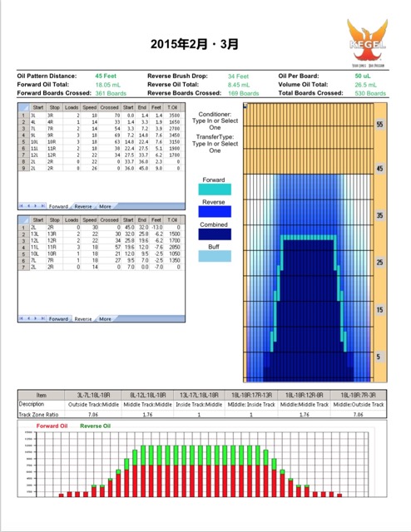Click the dark navy Combined color swatch
Image resolution: width=411 pixels, height=532 pixels.
click(215, 234)
